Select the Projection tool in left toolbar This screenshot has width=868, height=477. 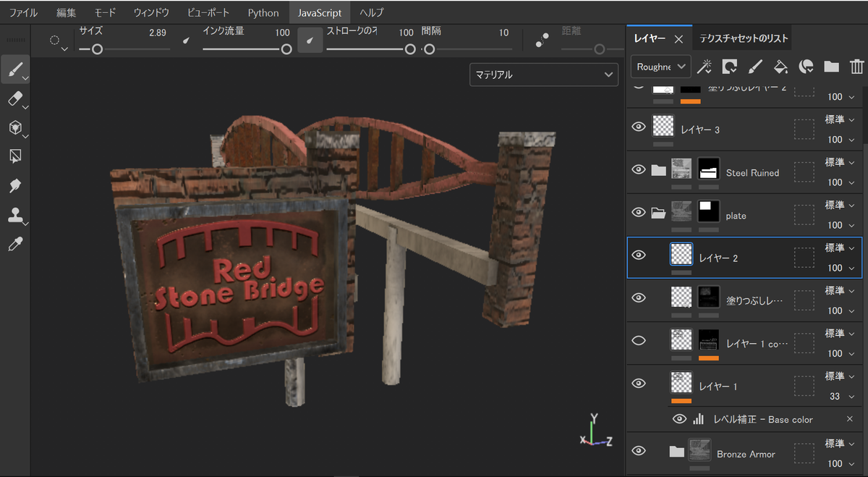pyautogui.click(x=14, y=127)
